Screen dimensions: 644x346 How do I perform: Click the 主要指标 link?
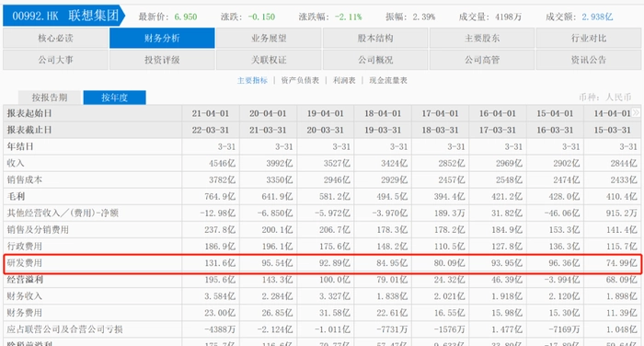point(252,81)
